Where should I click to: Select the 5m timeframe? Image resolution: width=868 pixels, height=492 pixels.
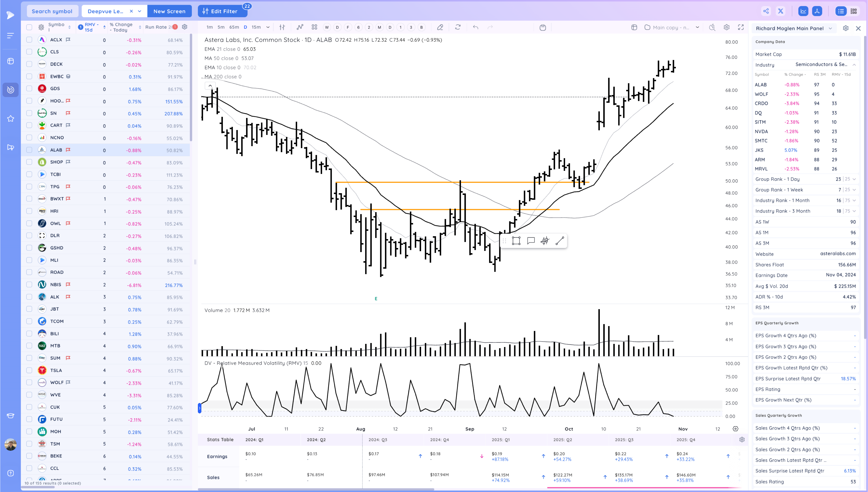coord(221,27)
